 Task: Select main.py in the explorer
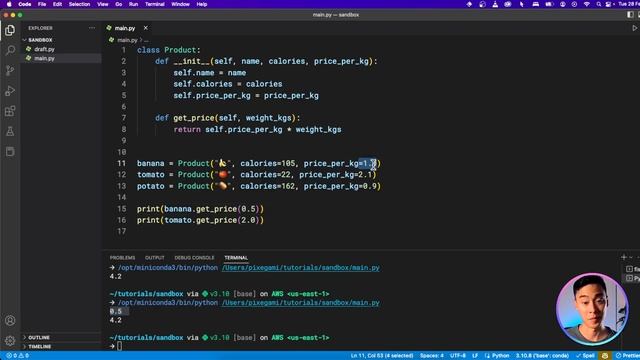click(44, 58)
